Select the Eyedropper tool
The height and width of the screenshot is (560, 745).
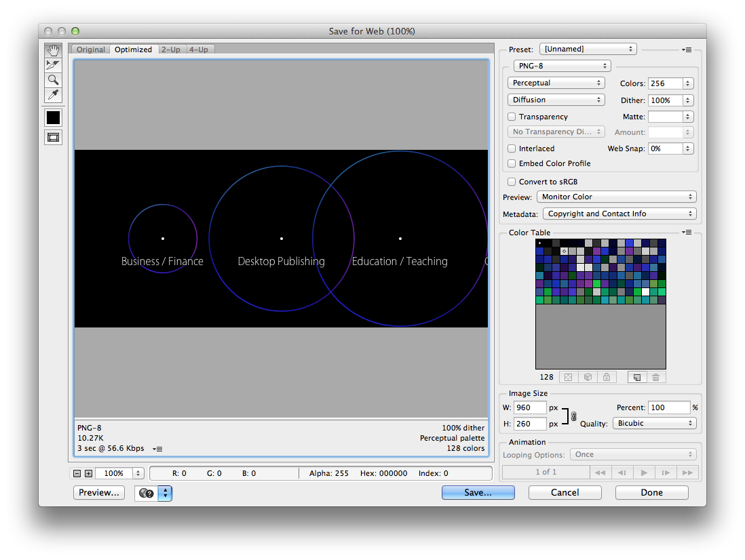click(x=53, y=94)
